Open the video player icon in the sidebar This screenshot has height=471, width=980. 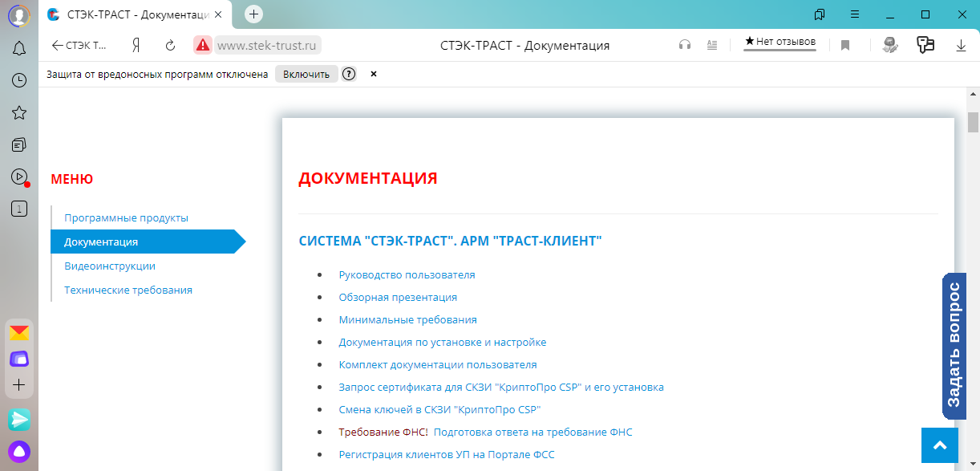click(x=19, y=177)
